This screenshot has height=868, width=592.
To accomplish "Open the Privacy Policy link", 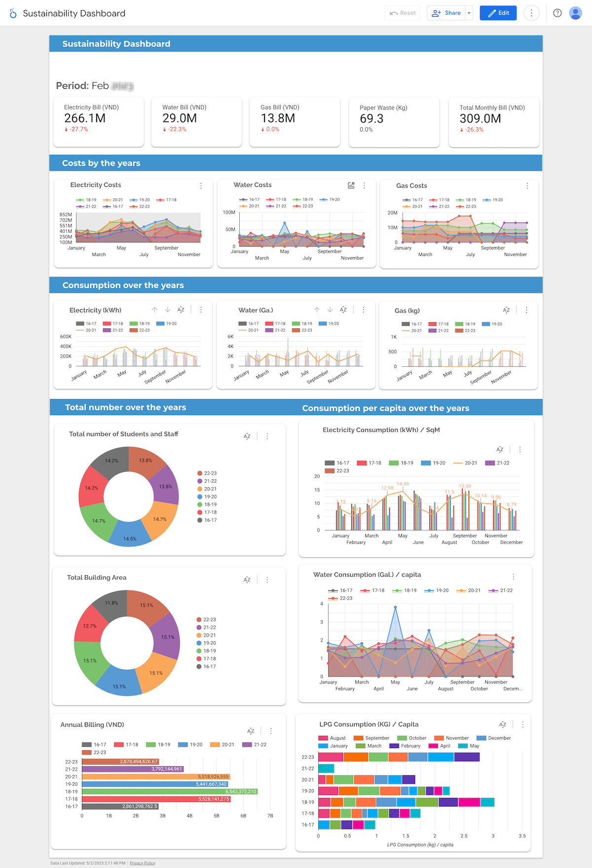I will [x=143, y=863].
